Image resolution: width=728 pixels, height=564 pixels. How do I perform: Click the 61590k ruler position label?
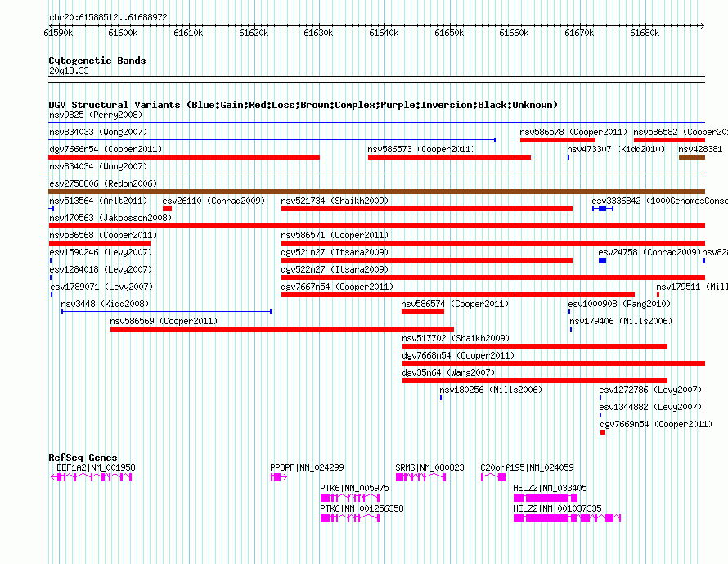click(x=58, y=33)
